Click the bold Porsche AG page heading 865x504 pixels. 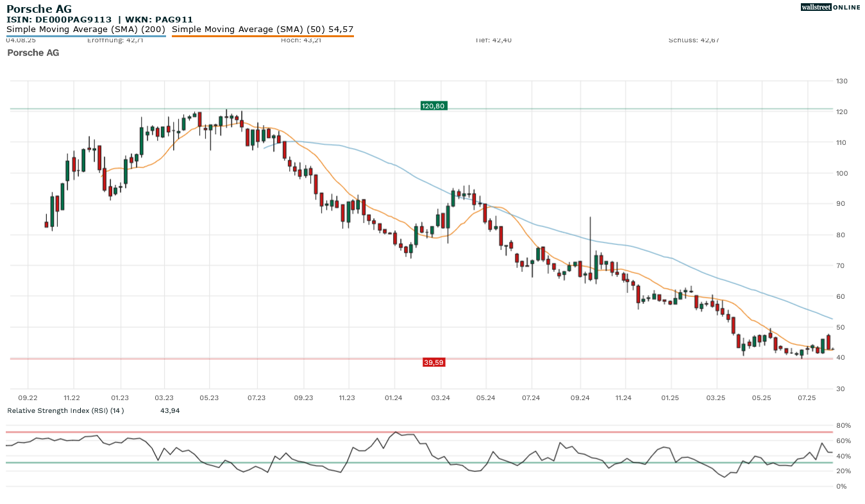click(39, 9)
